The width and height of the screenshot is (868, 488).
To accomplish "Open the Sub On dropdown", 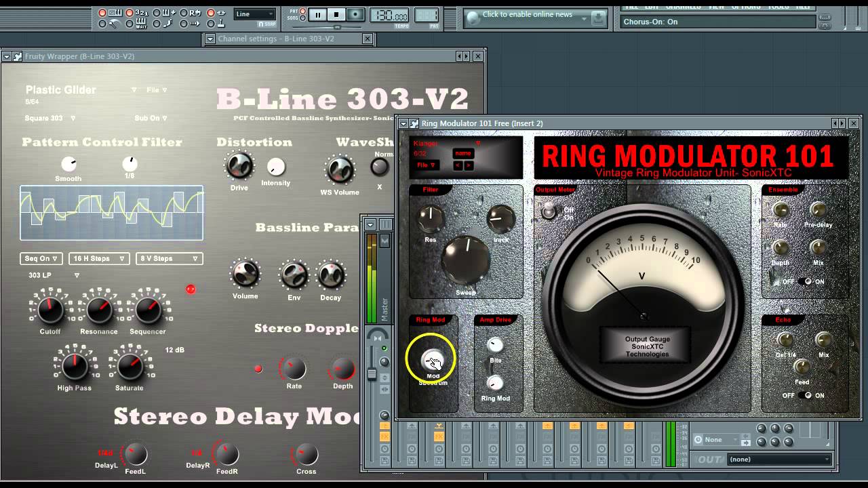I will click(151, 118).
